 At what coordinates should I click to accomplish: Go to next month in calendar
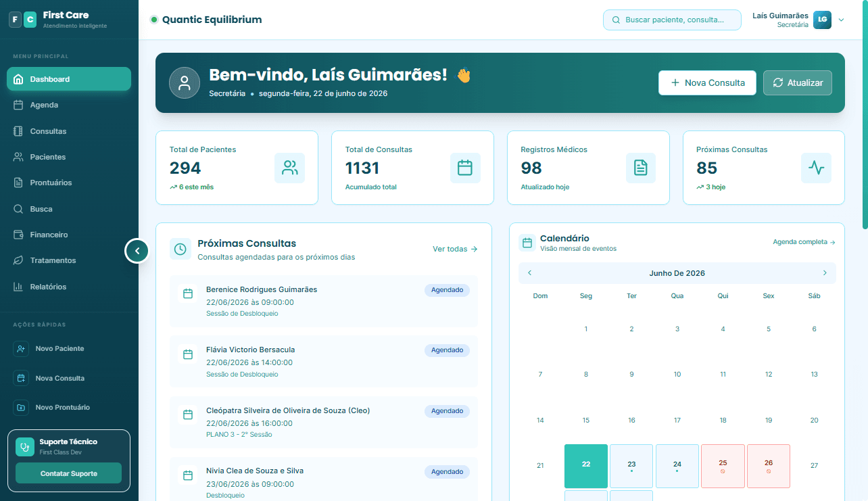coord(825,273)
